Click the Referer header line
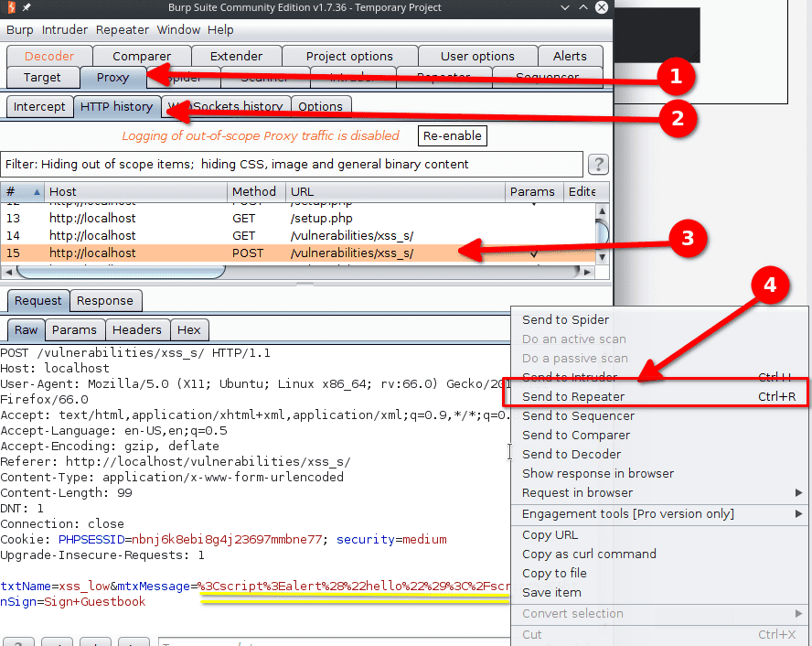 176,462
